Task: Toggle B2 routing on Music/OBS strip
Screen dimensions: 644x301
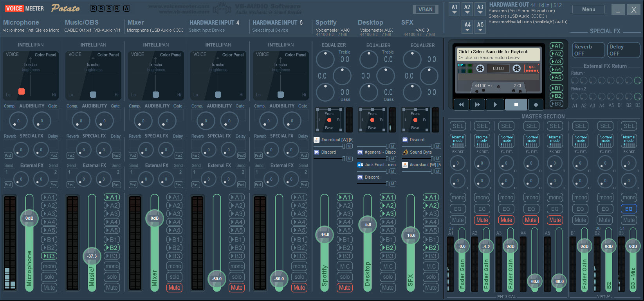Action: point(112,248)
